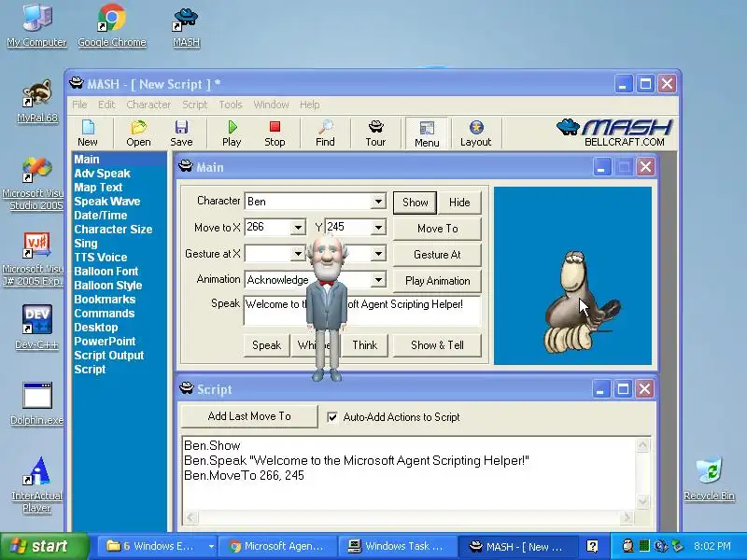Viewport: 747px width, 560px height.
Task: Save the script with the Save icon
Action: coord(181,133)
